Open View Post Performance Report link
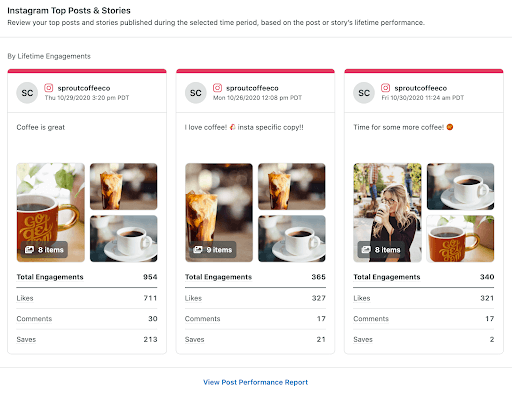The image size is (512, 395). (256, 382)
